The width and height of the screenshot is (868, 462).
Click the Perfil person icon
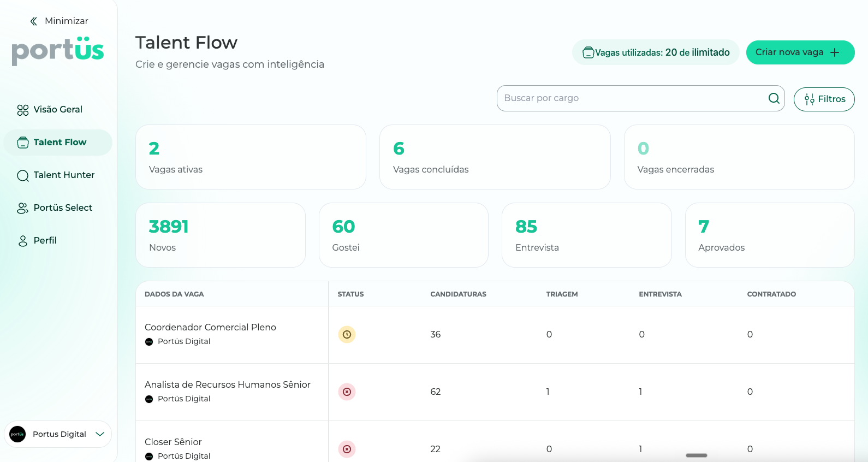pos(23,241)
